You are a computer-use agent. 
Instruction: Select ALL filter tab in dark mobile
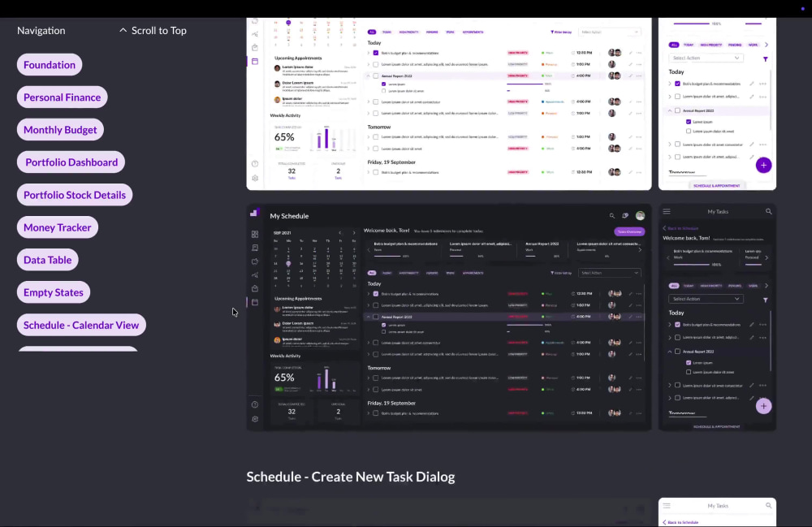pyautogui.click(x=674, y=286)
